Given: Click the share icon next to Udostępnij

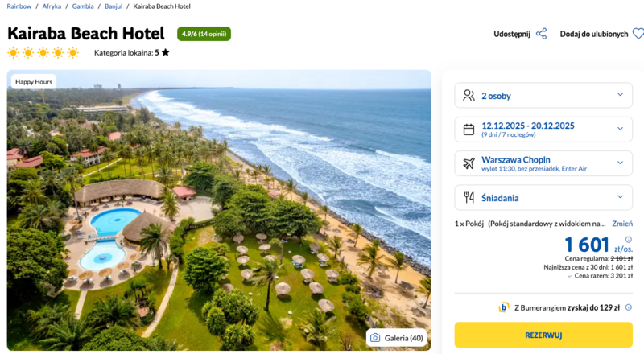Looking at the screenshot, I should pyautogui.click(x=541, y=34).
